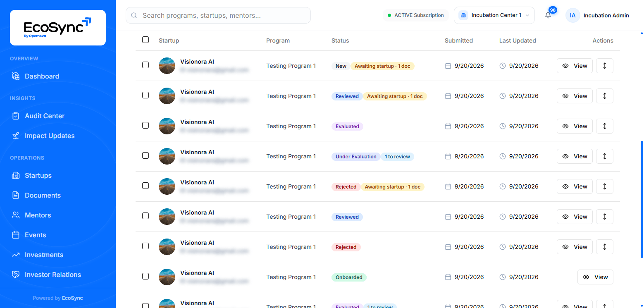644x308 pixels.
Task: Click the Dashboard icon in sidebar
Action: tap(16, 76)
